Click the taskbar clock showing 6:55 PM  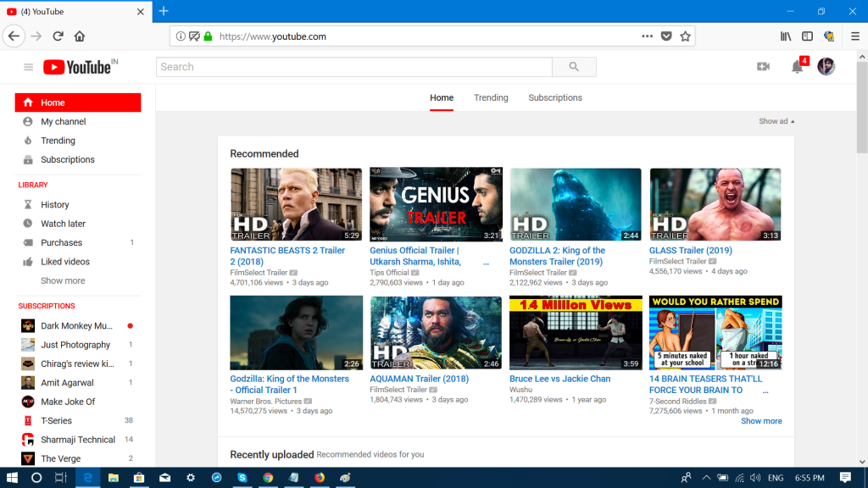click(x=810, y=478)
